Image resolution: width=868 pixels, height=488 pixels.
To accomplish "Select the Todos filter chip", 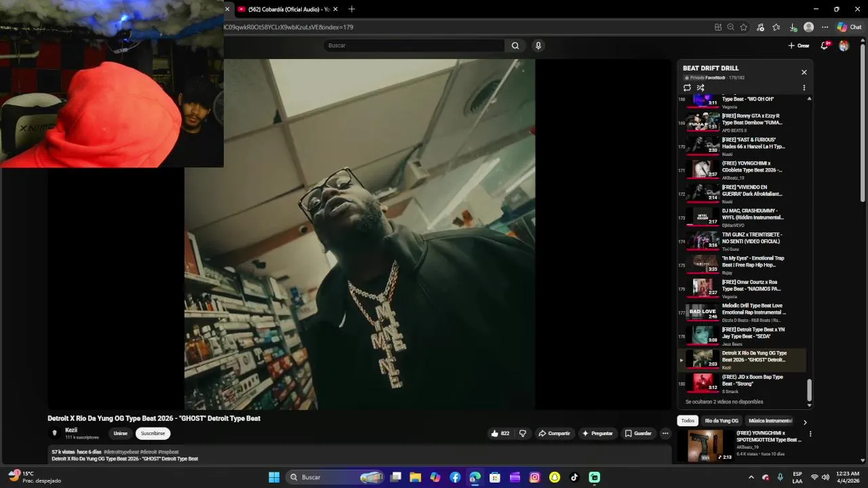I will click(x=688, y=421).
